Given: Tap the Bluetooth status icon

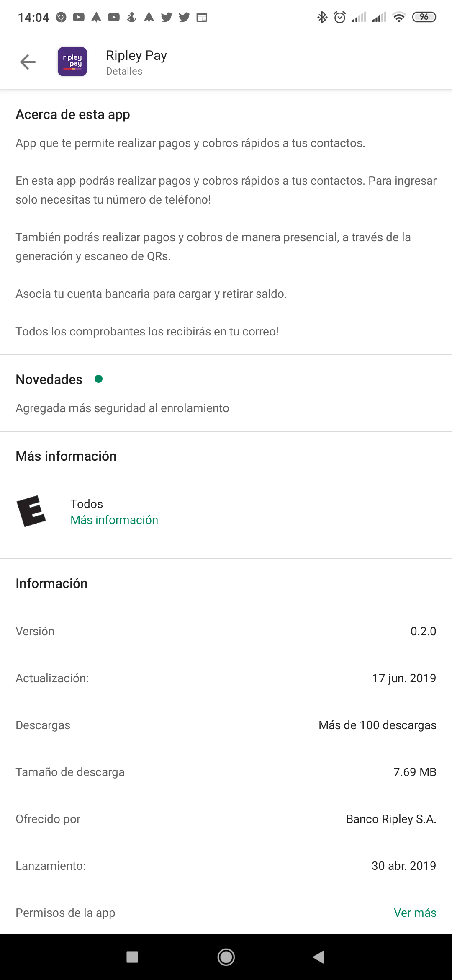Looking at the screenshot, I should [x=322, y=17].
